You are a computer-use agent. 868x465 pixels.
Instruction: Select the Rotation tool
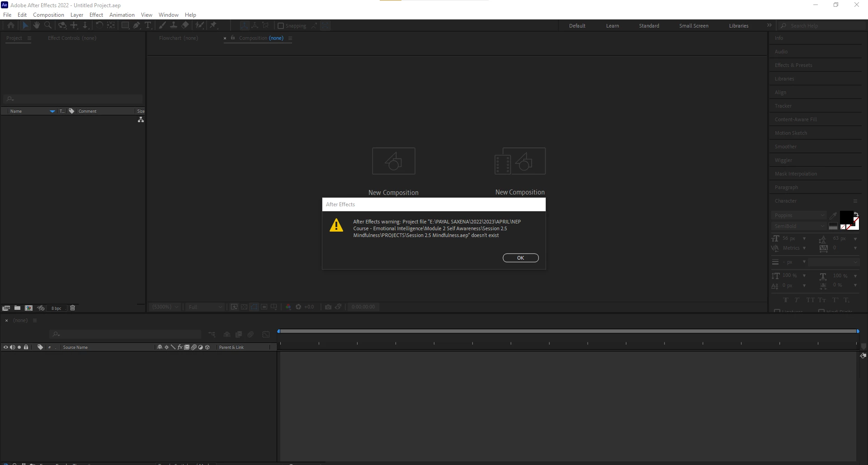coord(99,25)
